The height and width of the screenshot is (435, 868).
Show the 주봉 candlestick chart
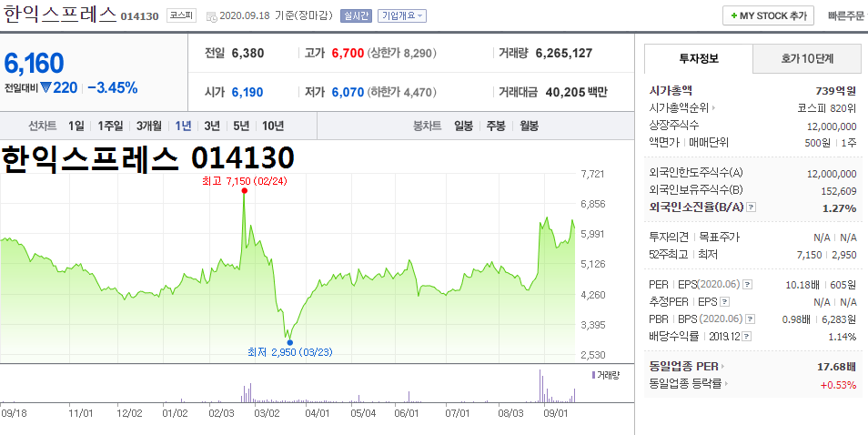pyautogui.click(x=496, y=126)
